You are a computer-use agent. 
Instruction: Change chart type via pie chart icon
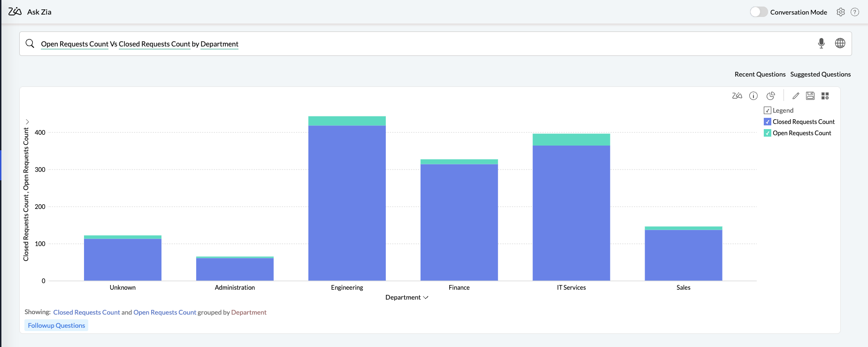[770, 96]
